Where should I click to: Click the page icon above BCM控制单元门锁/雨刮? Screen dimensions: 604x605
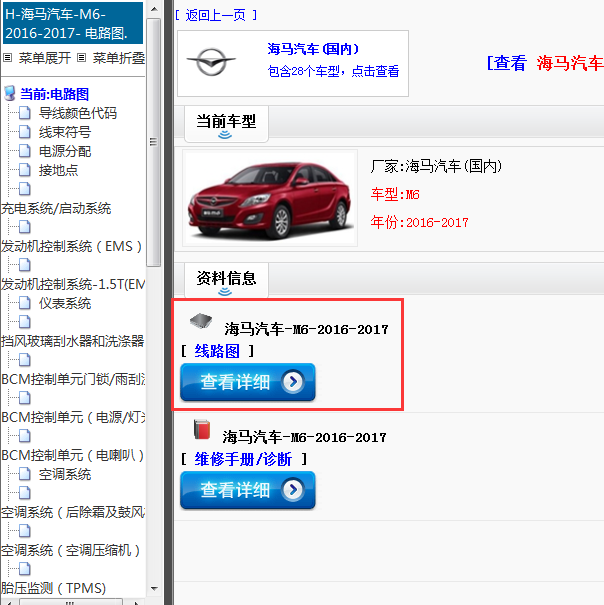click(25, 360)
